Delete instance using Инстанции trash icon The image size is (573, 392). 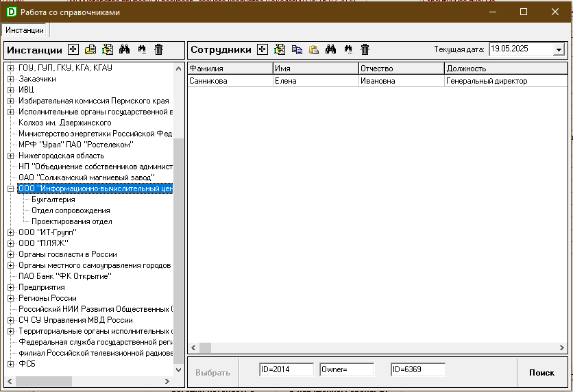pyautogui.click(x=159, y=49)
